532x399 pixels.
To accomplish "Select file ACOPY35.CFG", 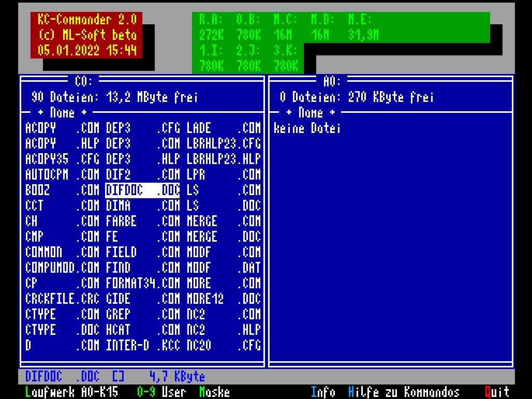I will click(63, 159).
